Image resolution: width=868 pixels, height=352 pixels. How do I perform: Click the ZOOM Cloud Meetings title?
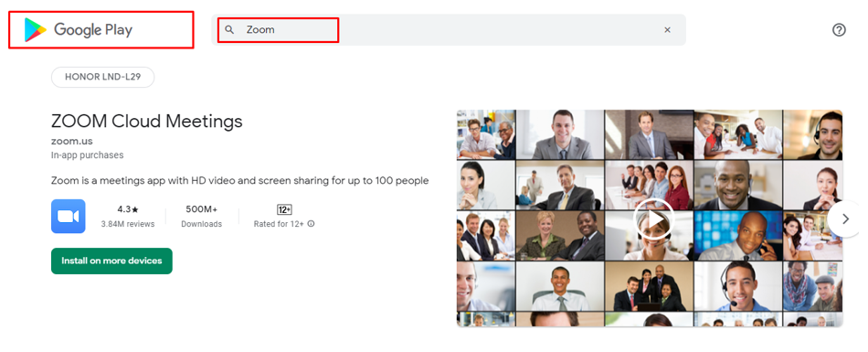click(147, 121)
